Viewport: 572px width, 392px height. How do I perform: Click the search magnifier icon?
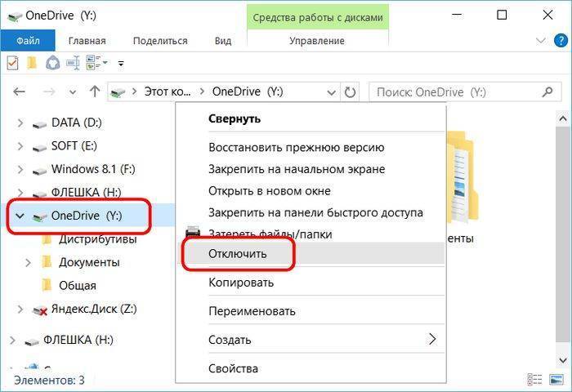pos(547,92)
